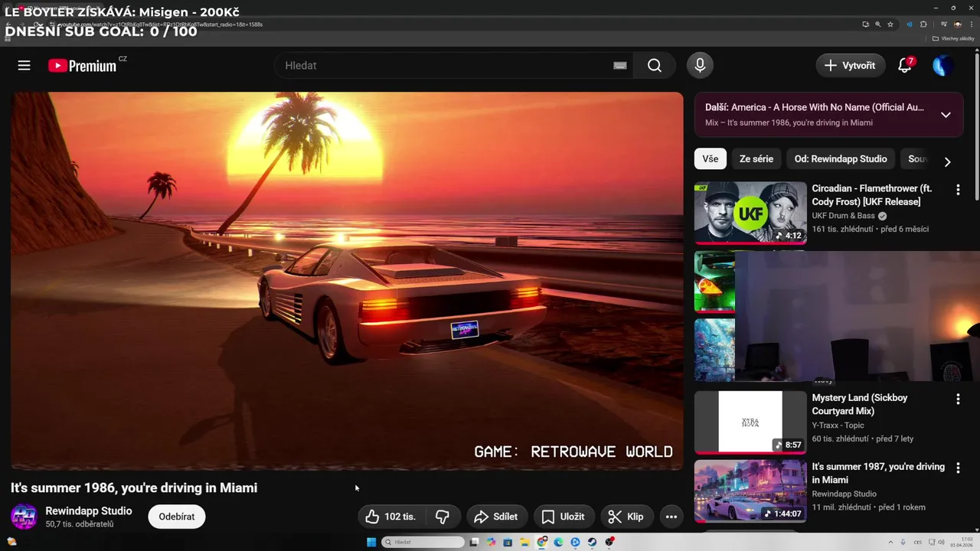Click UKF Drum & Bass channel name
The image size is (980, 551).
point(843,216)
